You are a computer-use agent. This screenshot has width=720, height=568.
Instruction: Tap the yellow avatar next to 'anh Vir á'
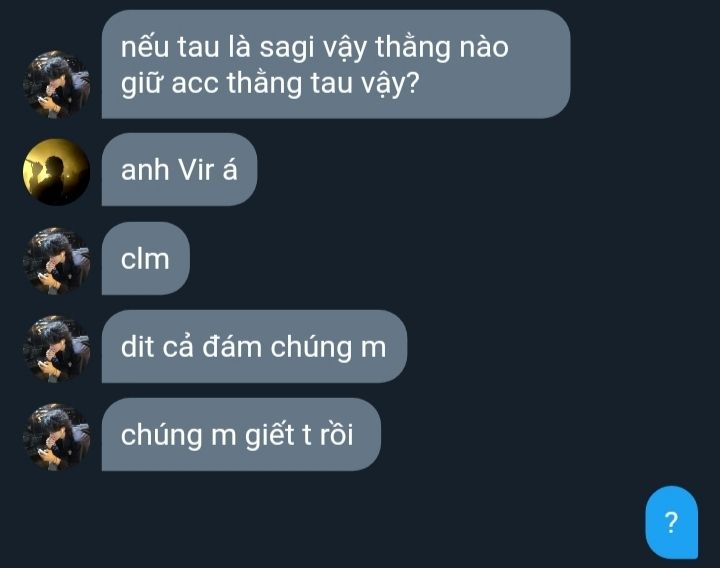pyautogui.click(x=56, y=172)
